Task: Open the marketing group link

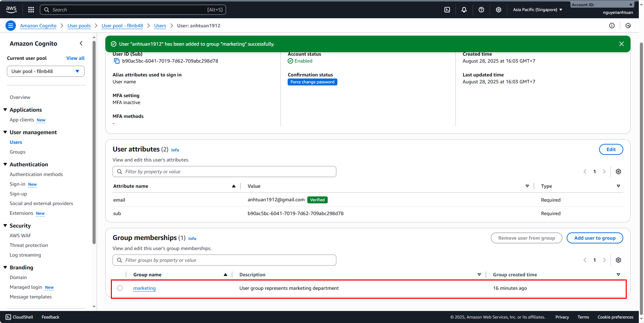Action: (x=144, y=288)
